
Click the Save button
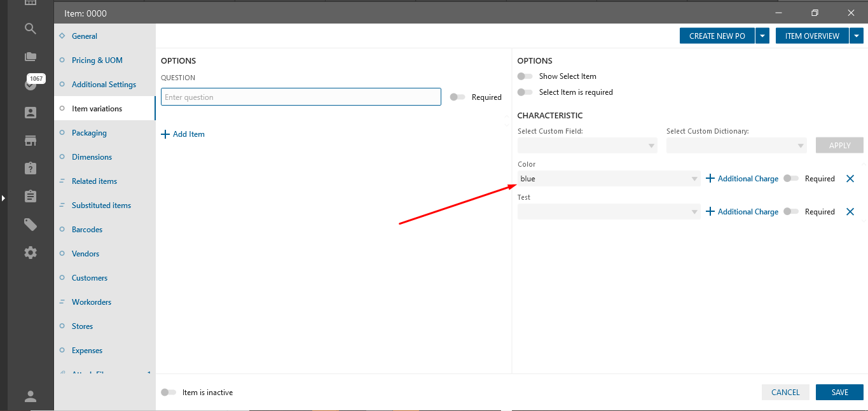(x=839, y=393)
